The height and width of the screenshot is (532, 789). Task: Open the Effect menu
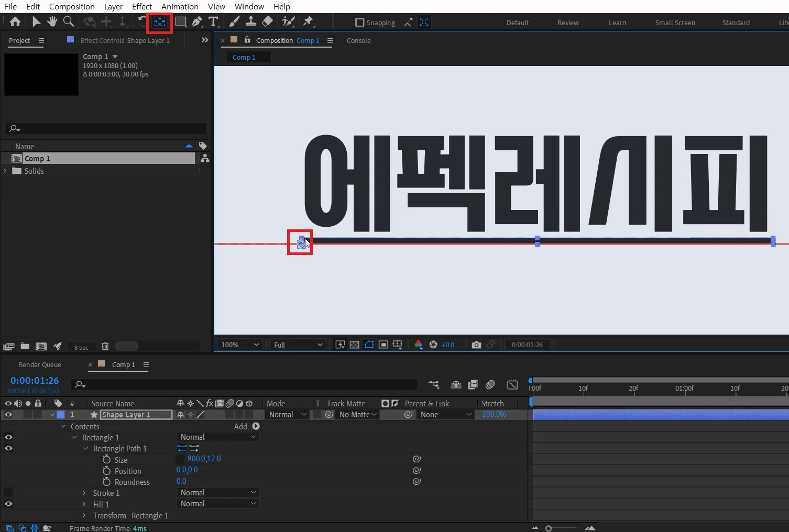[x=142, y=6]
